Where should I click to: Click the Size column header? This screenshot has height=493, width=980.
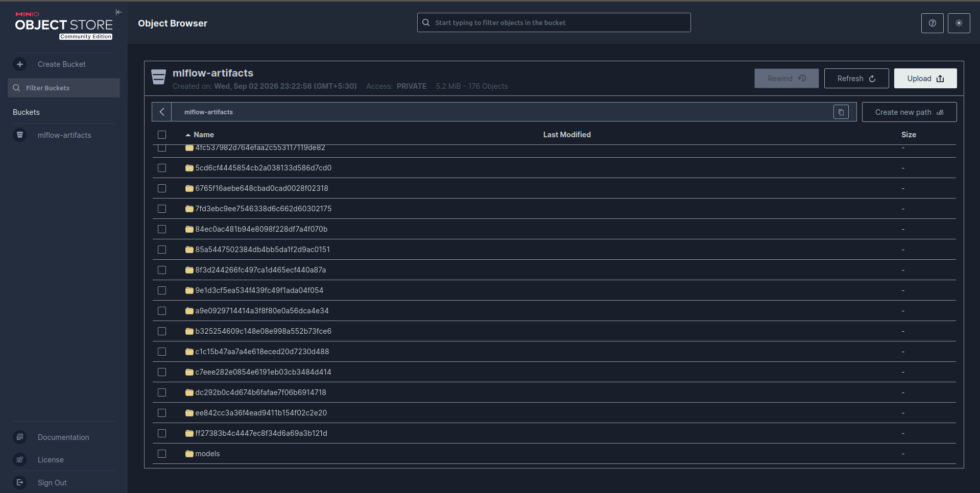(x=909, y=135)
